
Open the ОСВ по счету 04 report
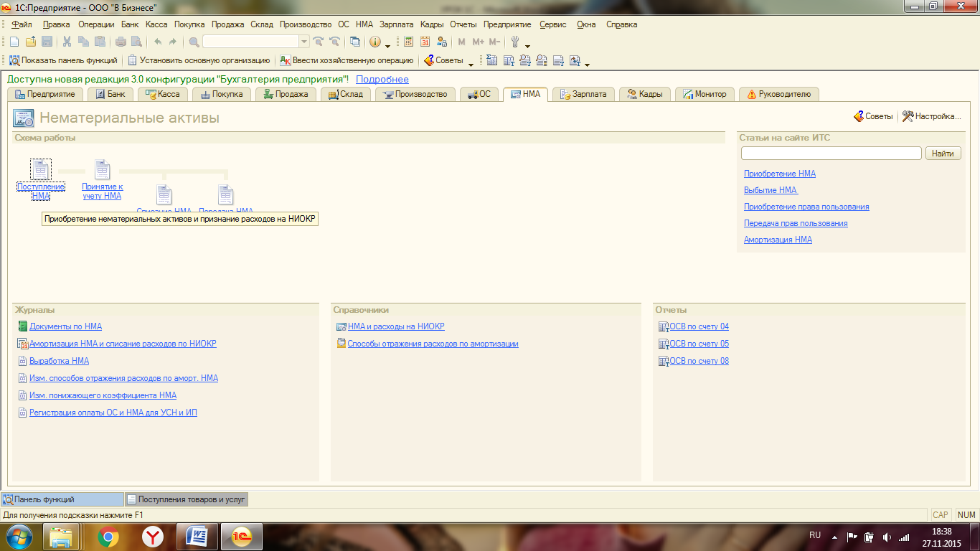[x=699, y=326]
